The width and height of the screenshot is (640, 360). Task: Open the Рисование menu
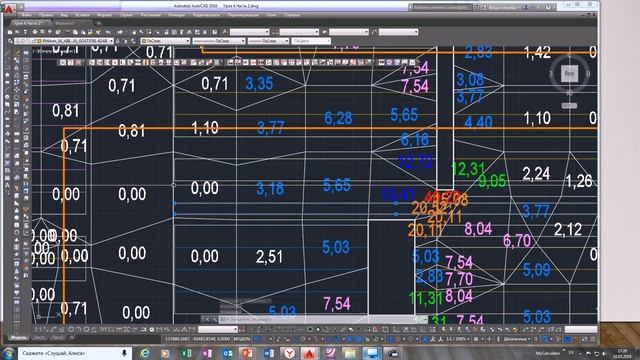151,15
